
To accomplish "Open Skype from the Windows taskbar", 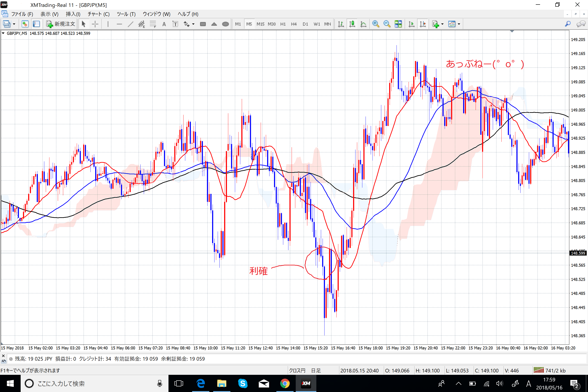I will [x=242, y=383].
